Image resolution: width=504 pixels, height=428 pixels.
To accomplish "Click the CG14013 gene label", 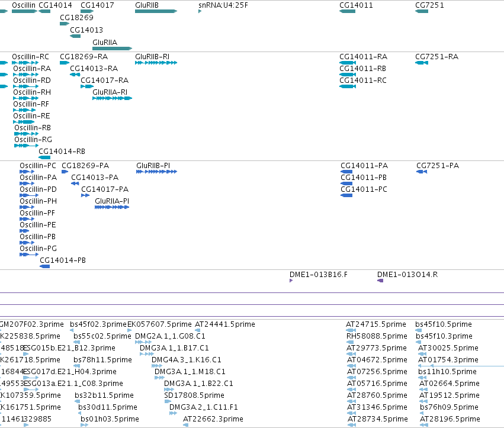I will pos(86,30).
